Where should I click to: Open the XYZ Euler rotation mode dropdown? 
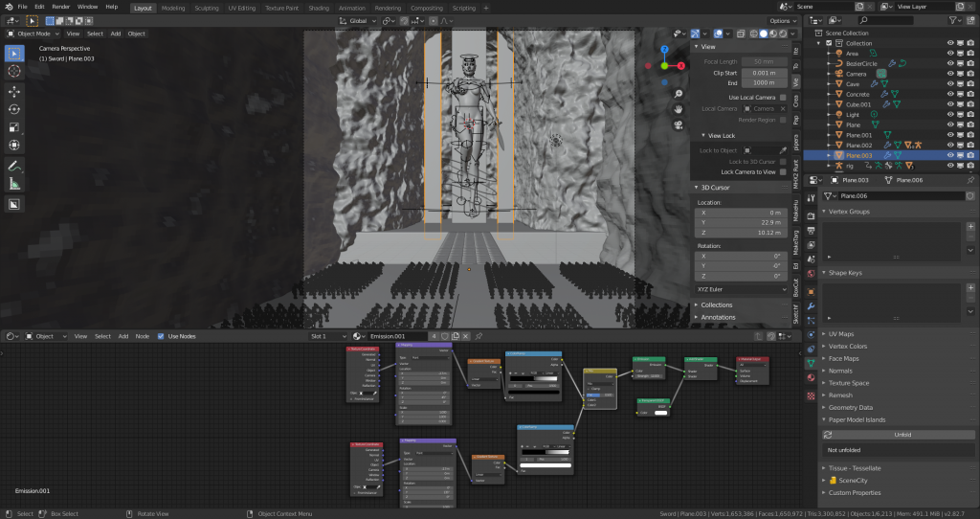click(742, 288)
